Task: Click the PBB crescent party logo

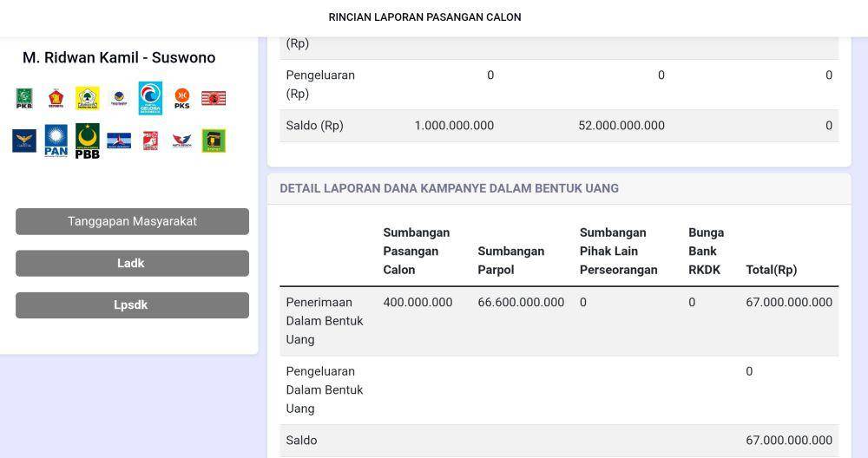Action: (x=88, y=141)
